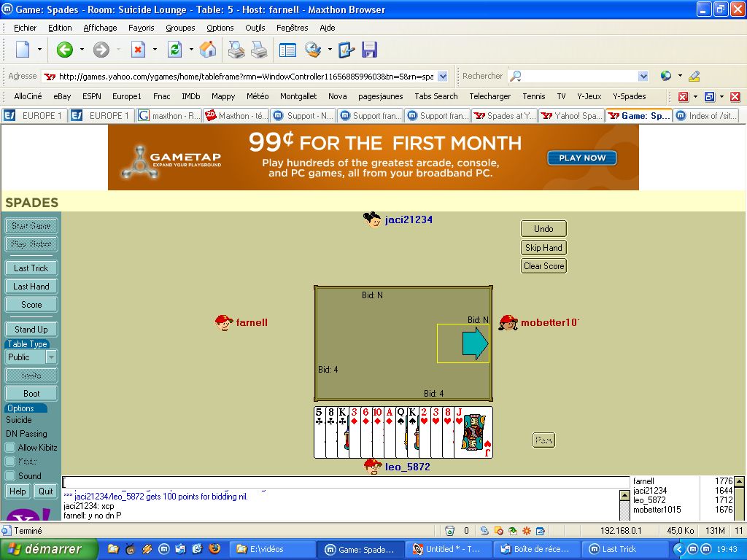Image resolution: width=747 pixels, height=560 pixels.
Task: Enable the Allow Kibitz checkbox
Action: pos(10,447)
